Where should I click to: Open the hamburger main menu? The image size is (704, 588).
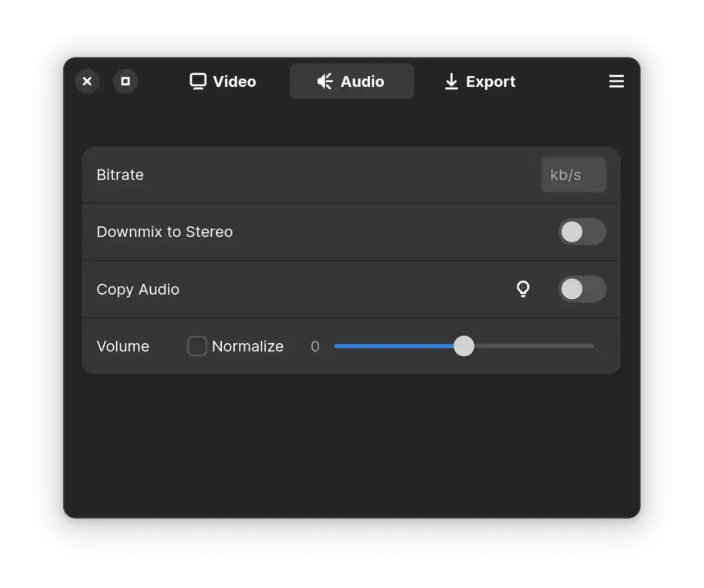coord(616,82)
